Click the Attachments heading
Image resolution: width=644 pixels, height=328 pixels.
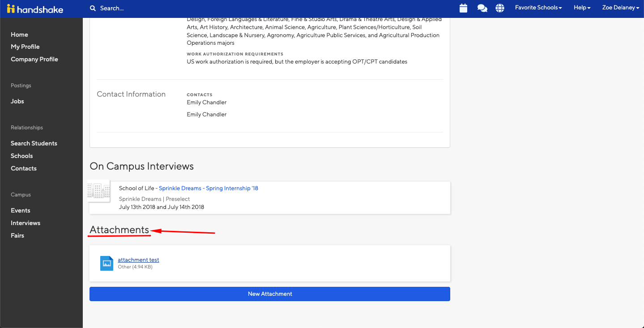(x=119, y=230)
